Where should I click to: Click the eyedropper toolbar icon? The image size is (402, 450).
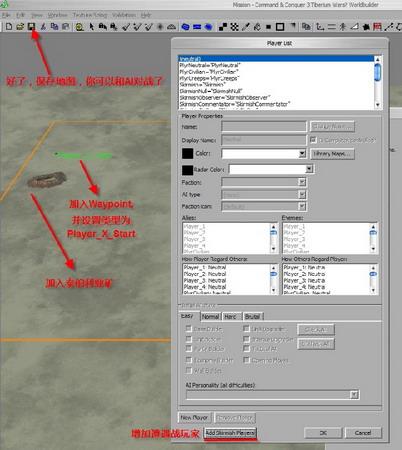point(246,27)
